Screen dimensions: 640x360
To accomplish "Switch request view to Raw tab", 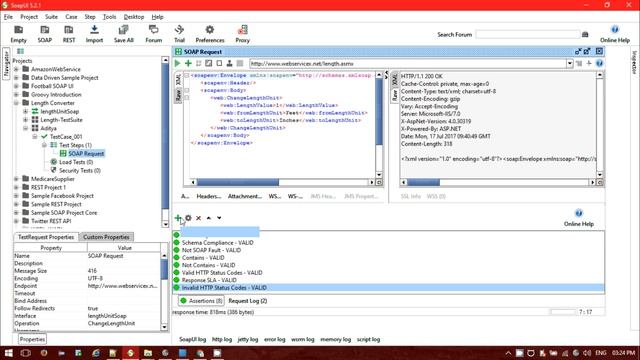I will [178, 96].
